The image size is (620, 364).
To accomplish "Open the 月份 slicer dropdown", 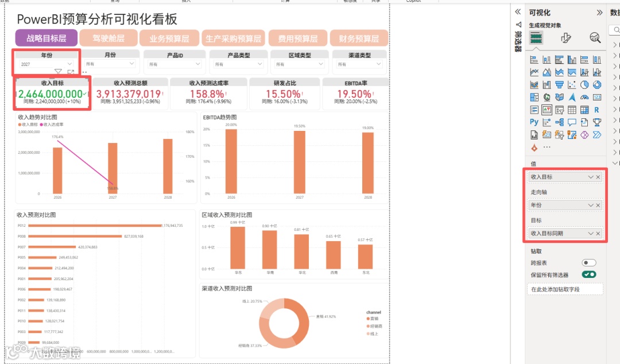I will 110,63.
